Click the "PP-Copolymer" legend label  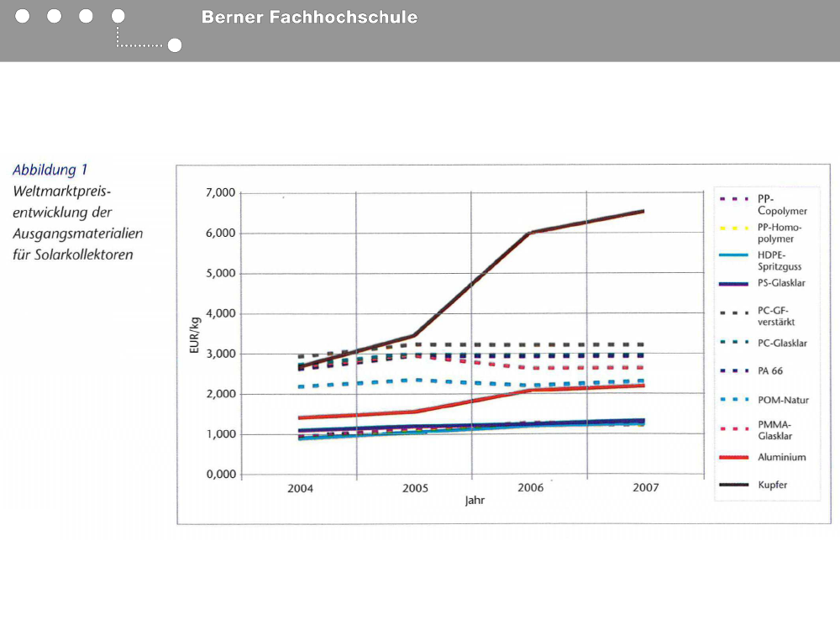[782, 205]
